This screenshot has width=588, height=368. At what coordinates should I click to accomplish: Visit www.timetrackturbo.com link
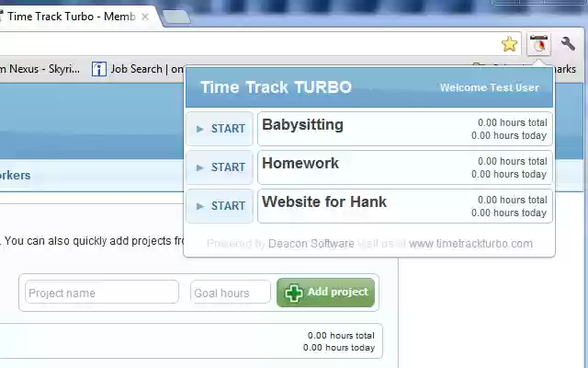coord(470,244)
